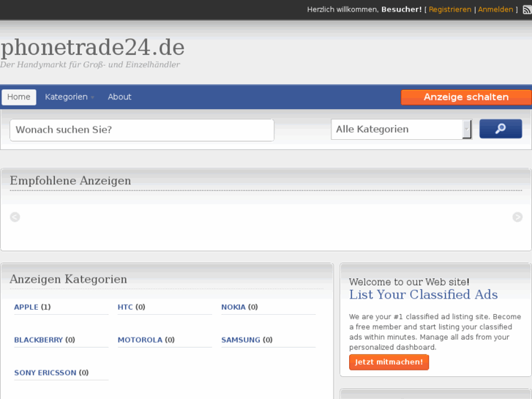Open the APPLE category
This screenshot has height=399, width=532.
(x=26, y=307)
